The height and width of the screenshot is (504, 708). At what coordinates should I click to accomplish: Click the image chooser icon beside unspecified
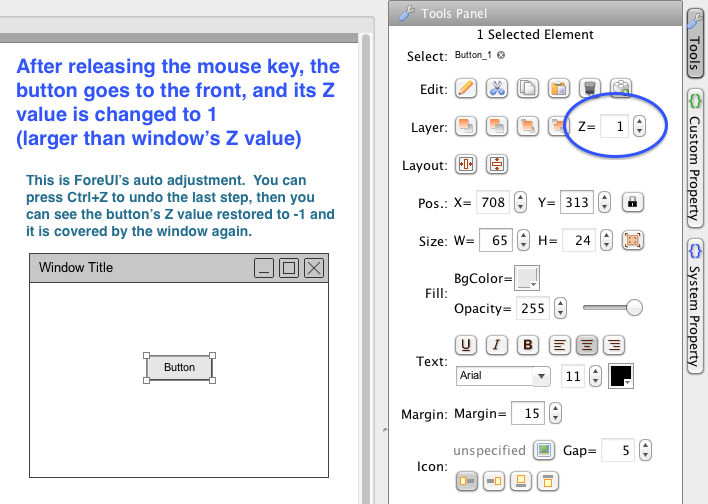(x=543, y=451)
